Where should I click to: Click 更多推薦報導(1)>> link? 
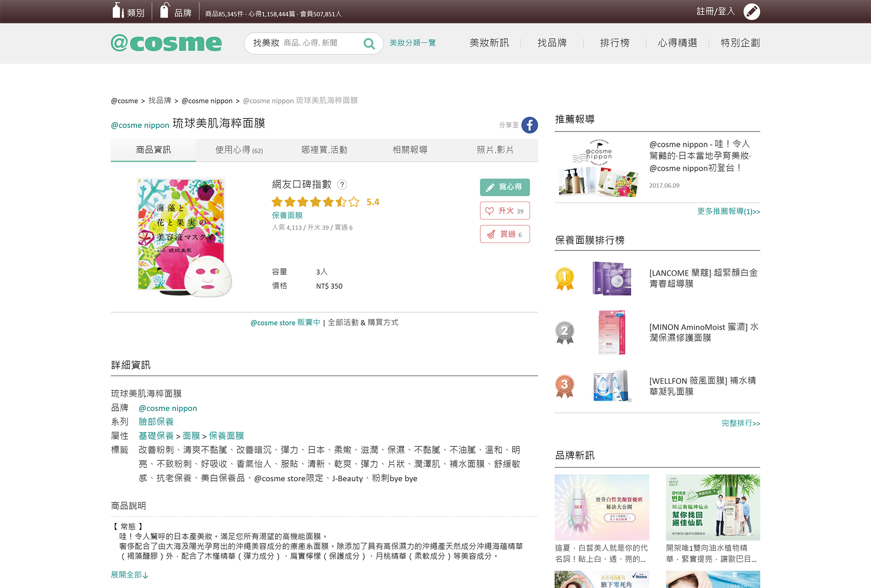729,211
